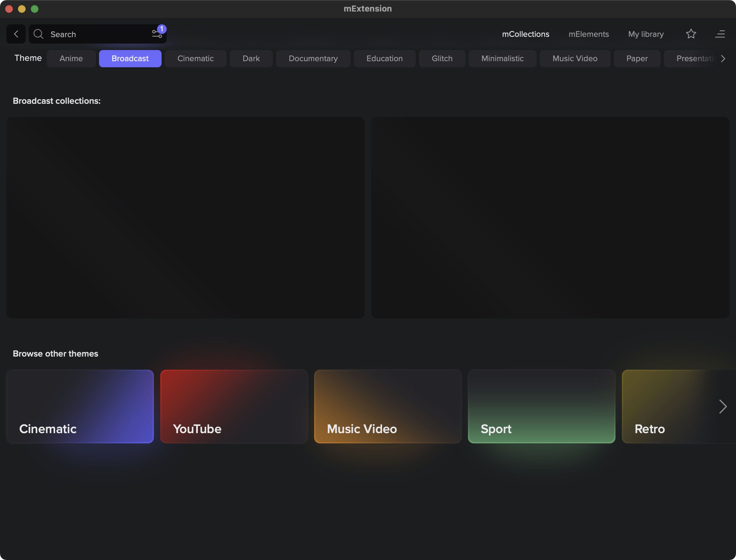Open the search filters icon
736x560 pixels.
157,34
